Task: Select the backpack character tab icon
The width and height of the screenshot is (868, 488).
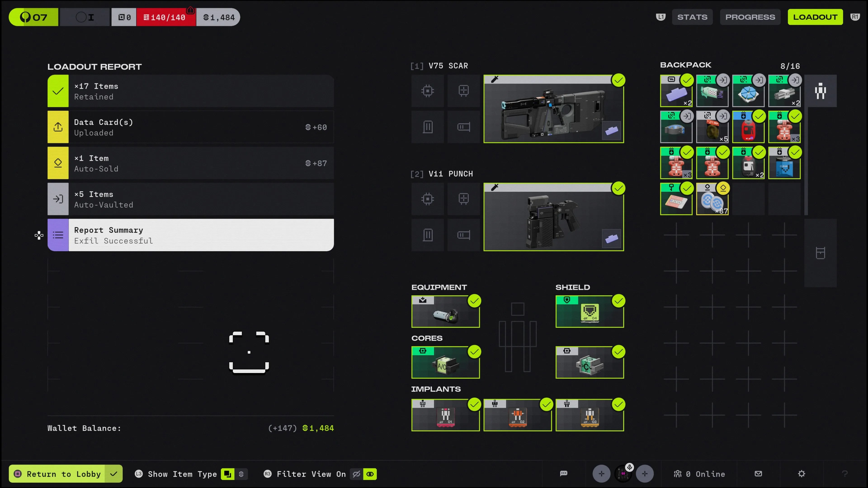Action: tap(820, 91)
